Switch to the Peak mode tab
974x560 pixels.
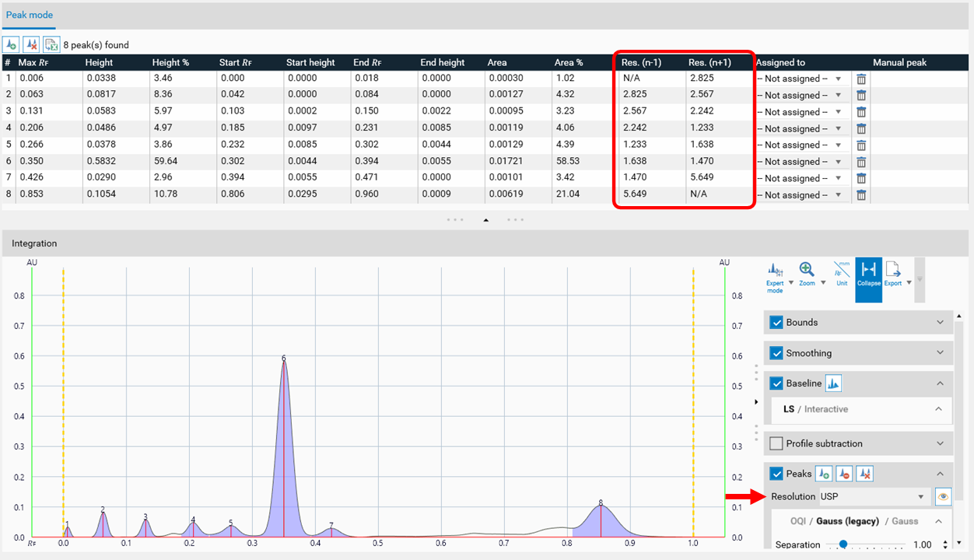click(x=30, y=15)
